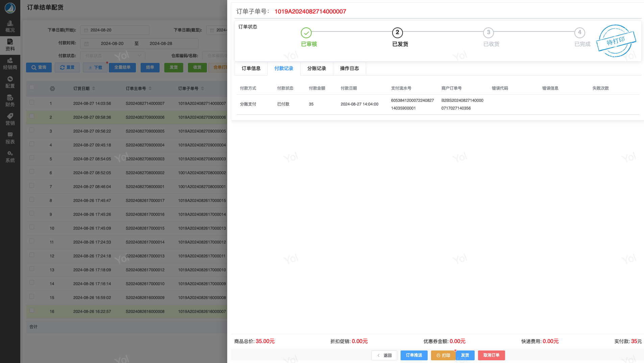Click the red 取消订单 button
This screenshot has height=363, width=644.
(x=491, y=355)
